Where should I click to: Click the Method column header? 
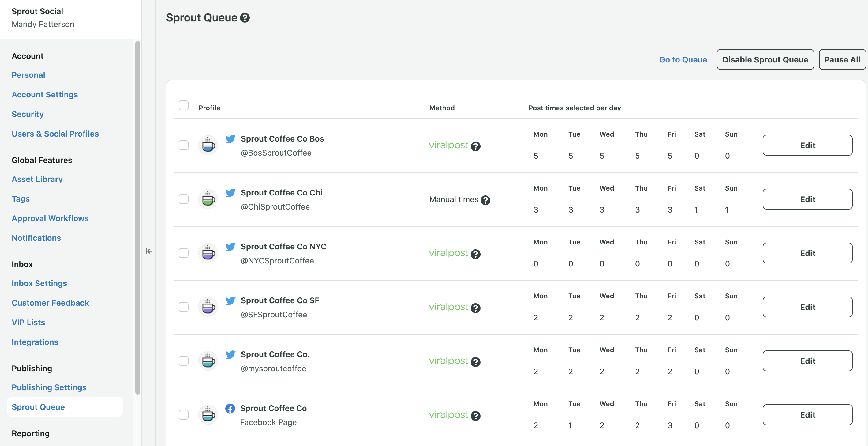tap(442, 108)
